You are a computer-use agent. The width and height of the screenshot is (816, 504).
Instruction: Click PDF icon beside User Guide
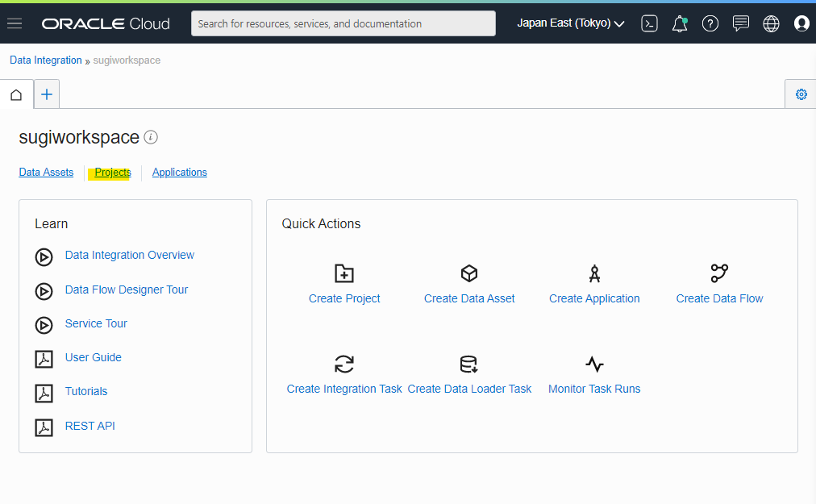coord(44,360)
